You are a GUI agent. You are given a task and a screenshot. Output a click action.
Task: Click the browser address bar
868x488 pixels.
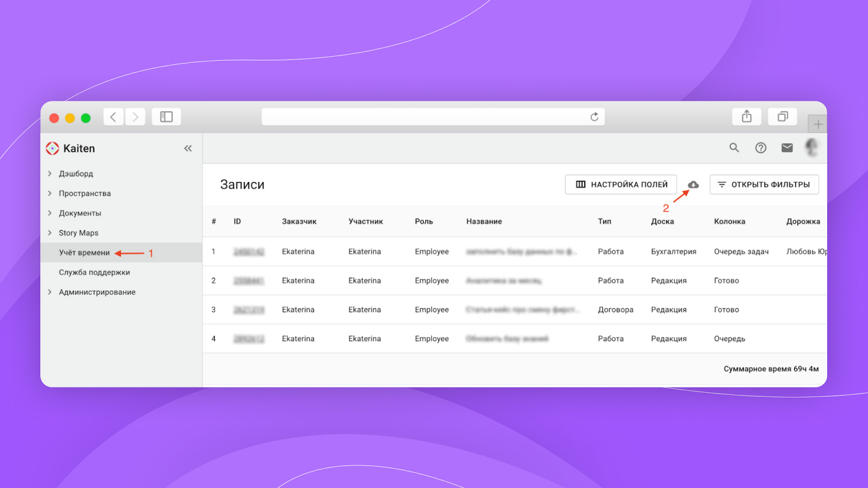click(433, 117)
